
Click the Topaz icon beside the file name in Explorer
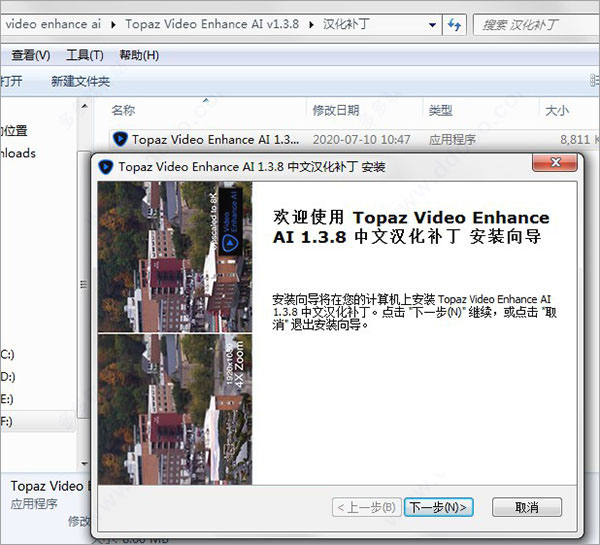[x=120, y=139]
